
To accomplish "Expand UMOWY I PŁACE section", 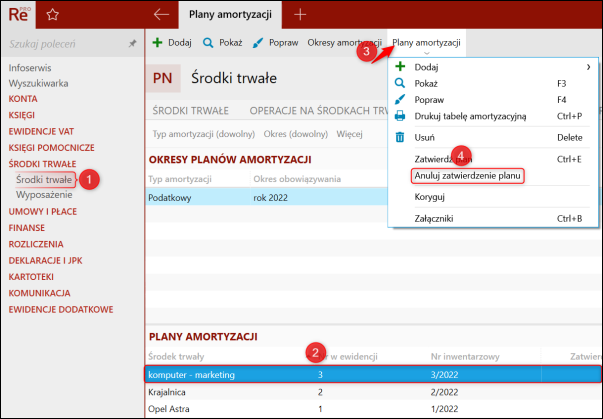I will click(x=43, y=211).
